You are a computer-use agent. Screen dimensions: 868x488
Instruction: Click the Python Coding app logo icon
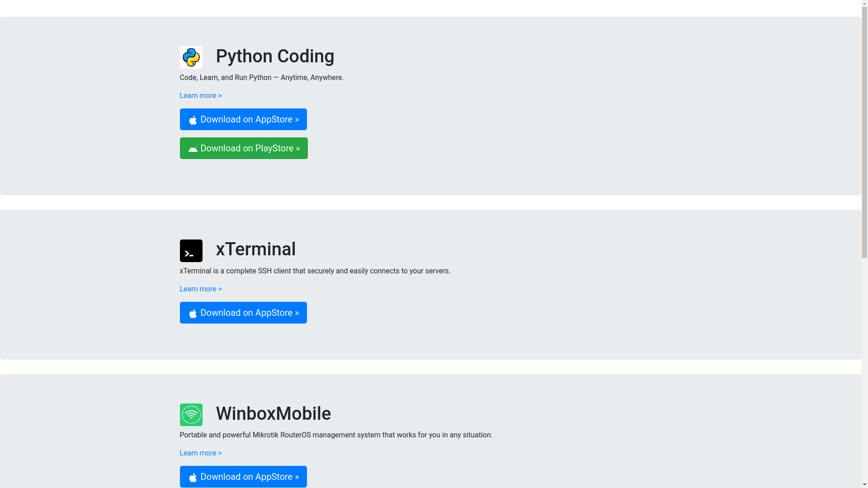pos(191,57)
